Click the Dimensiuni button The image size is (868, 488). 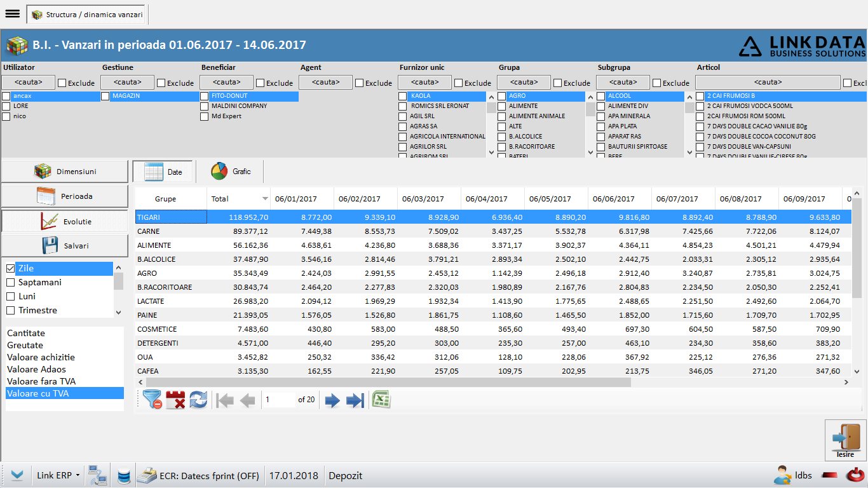[x=65, y=172]
